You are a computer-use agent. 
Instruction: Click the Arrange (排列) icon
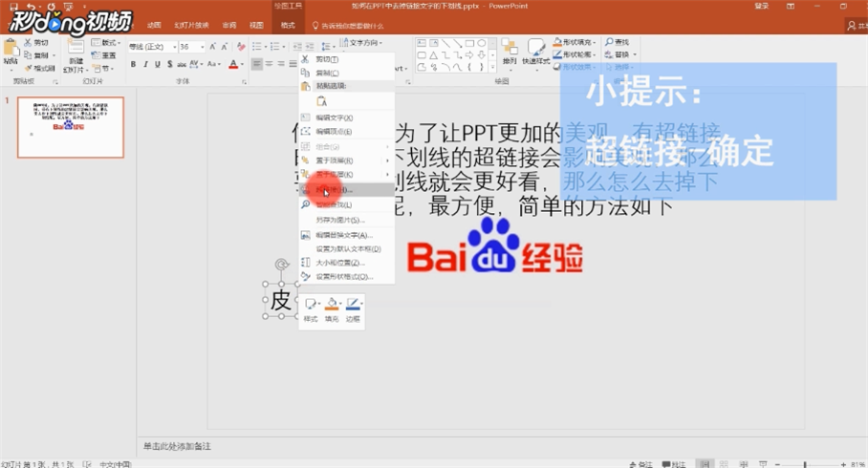point(510,48)
